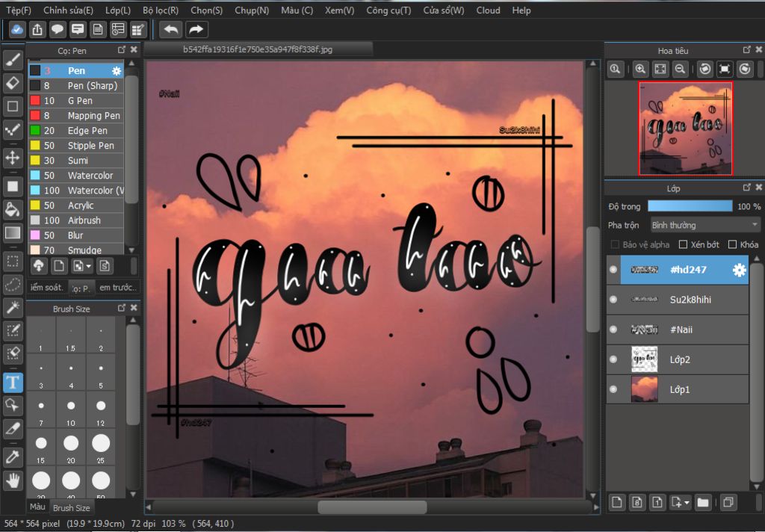Open the add-layer dropdown arrow
765x532 pixels.
pyautogui.click(x=687, y=502)
